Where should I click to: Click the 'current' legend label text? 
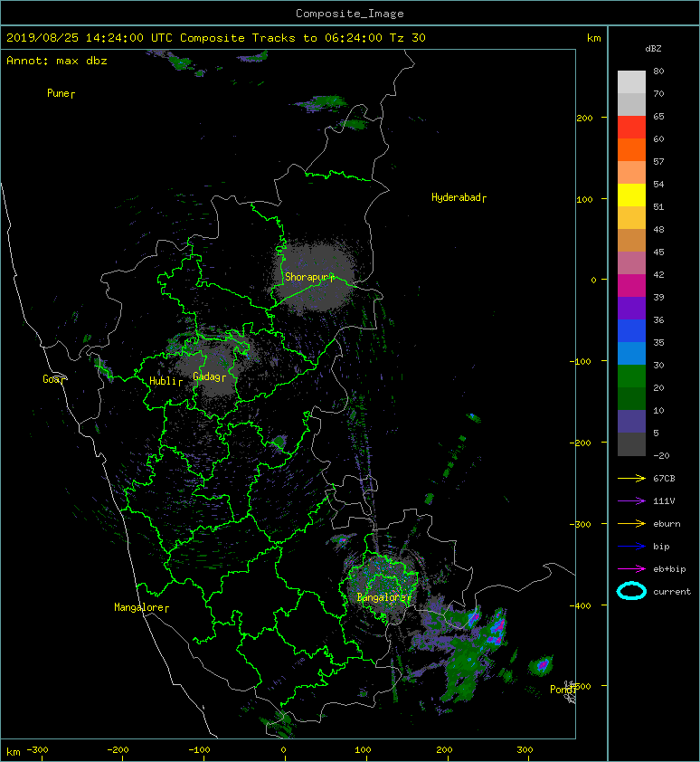[672, 592]
